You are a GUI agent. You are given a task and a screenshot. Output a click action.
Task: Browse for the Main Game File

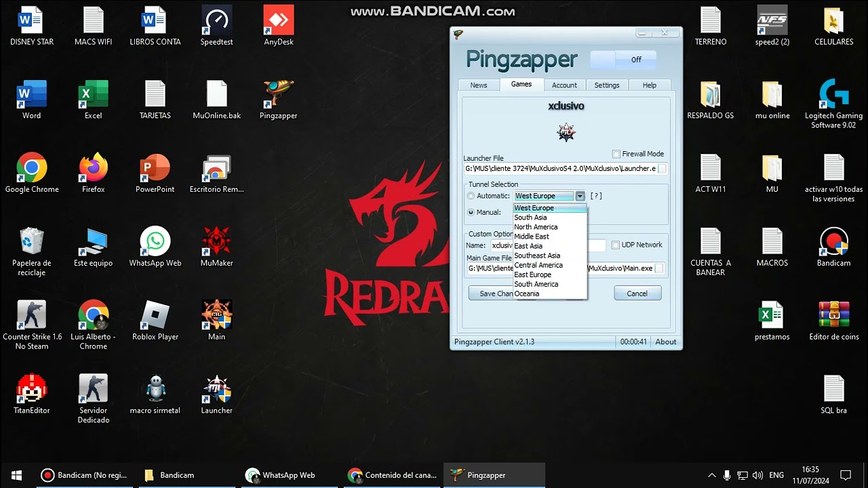tap(659, 268)
